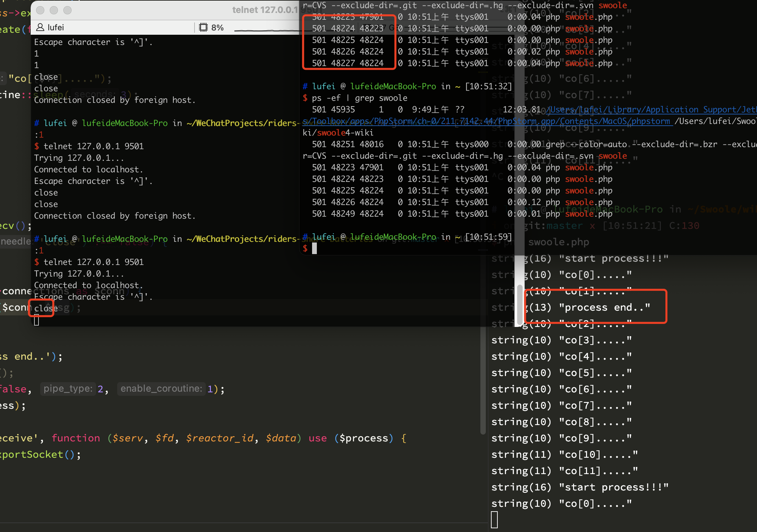This screenshot has width=757, height=532.
Task: Select the CPU chip icon in the status bar
Action: [203, 27]
